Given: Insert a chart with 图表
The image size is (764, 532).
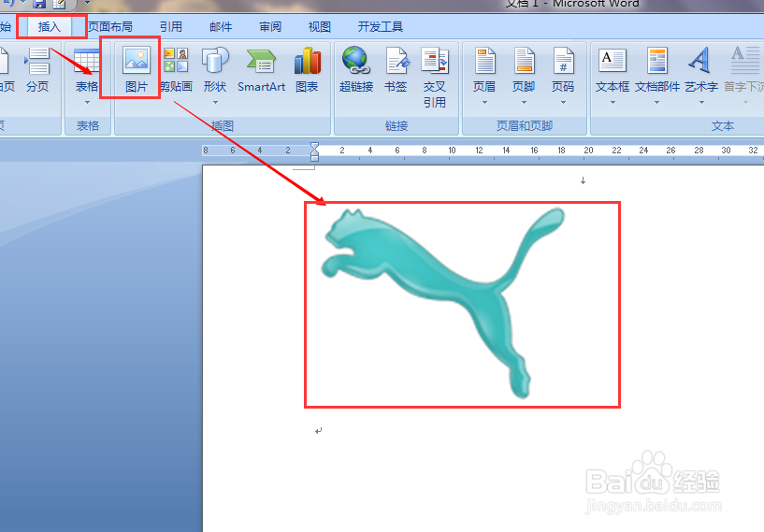Looking at the screenshot, I should pyautogui.click(x=307, y=70).
